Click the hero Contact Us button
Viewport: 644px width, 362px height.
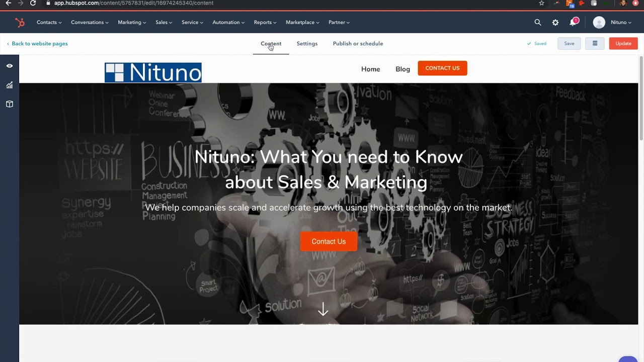[329, 241]
